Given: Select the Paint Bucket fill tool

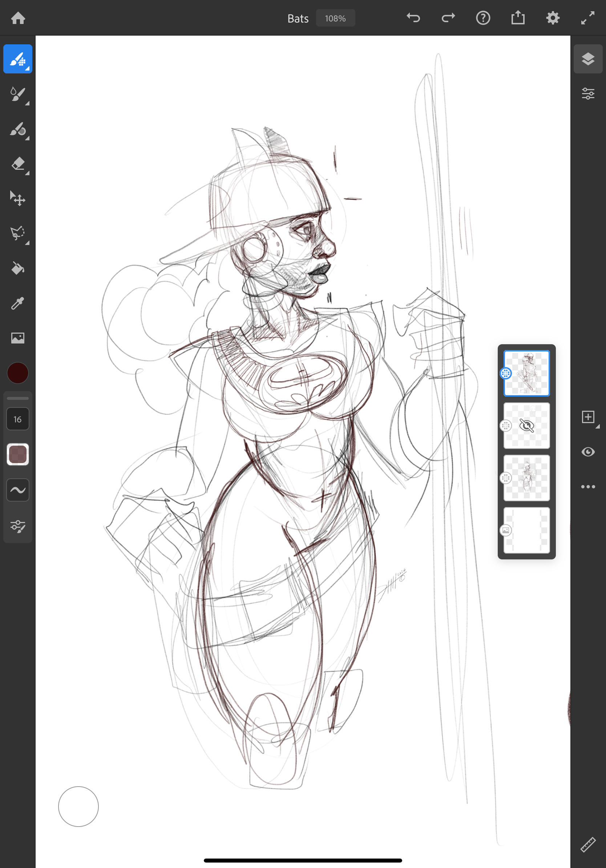Looking at the screenshot, I should click(18, 268).
